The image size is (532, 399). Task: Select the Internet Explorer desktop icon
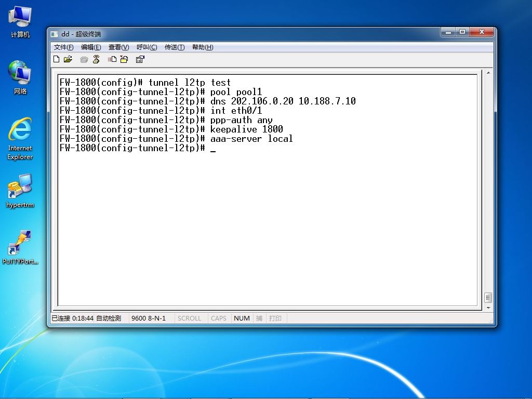pyautogui.click(x=20, y=138)
